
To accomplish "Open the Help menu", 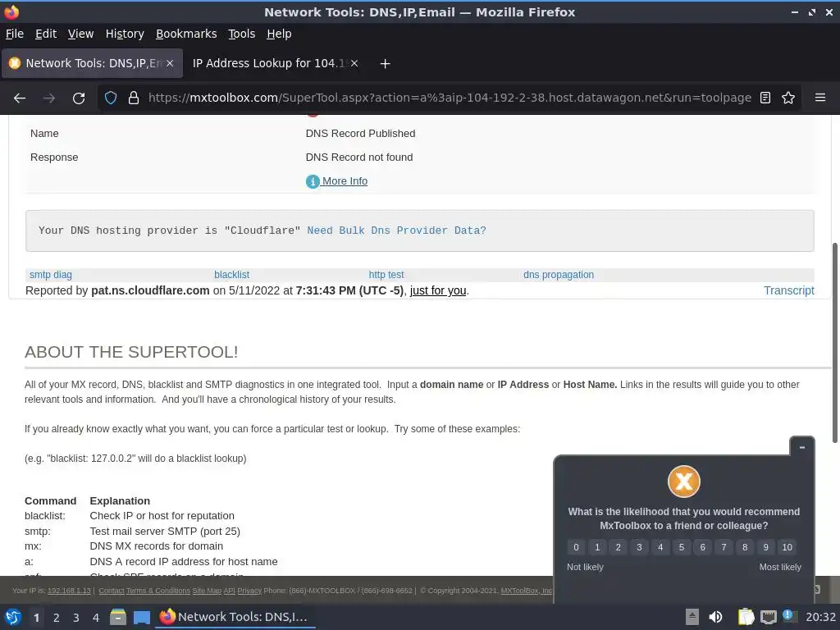I will pos(279,34).
